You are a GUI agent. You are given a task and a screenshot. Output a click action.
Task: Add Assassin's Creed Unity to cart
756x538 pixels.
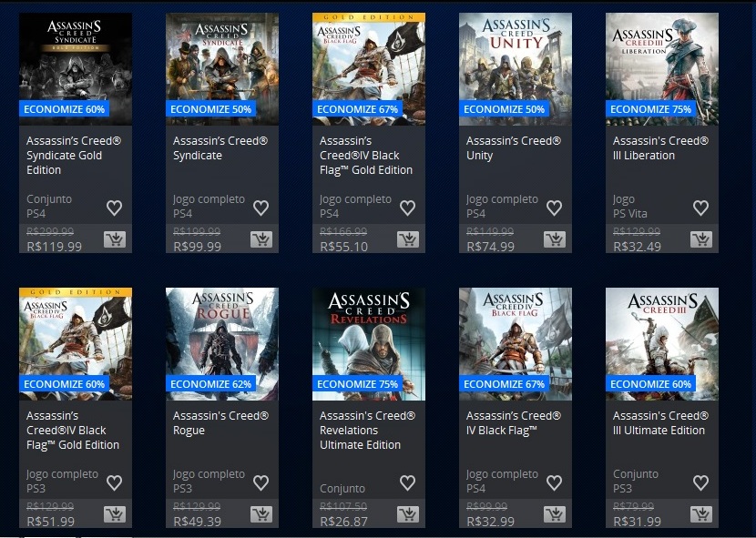(555, 239)
